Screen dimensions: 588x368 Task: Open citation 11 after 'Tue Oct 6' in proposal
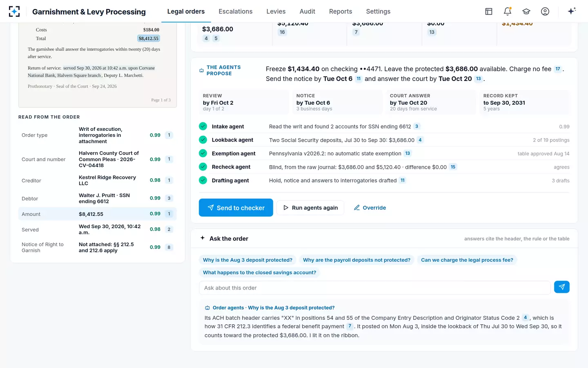tap(359, 79)
